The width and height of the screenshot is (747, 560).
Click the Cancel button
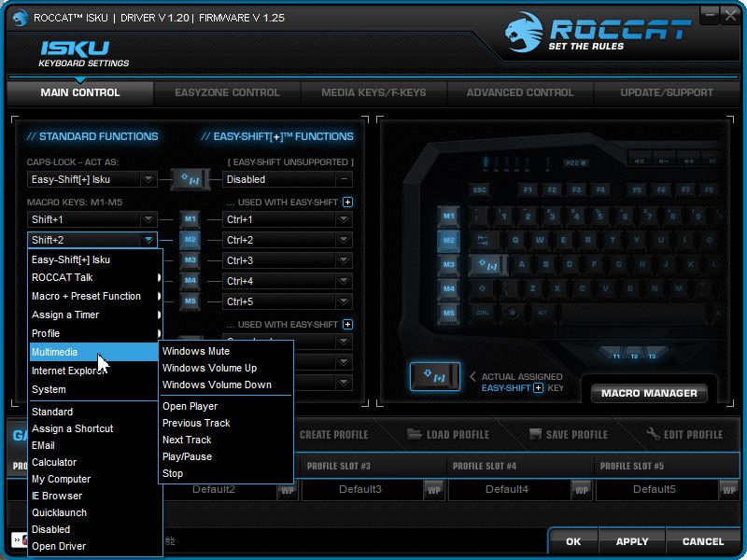pos(703,541)
